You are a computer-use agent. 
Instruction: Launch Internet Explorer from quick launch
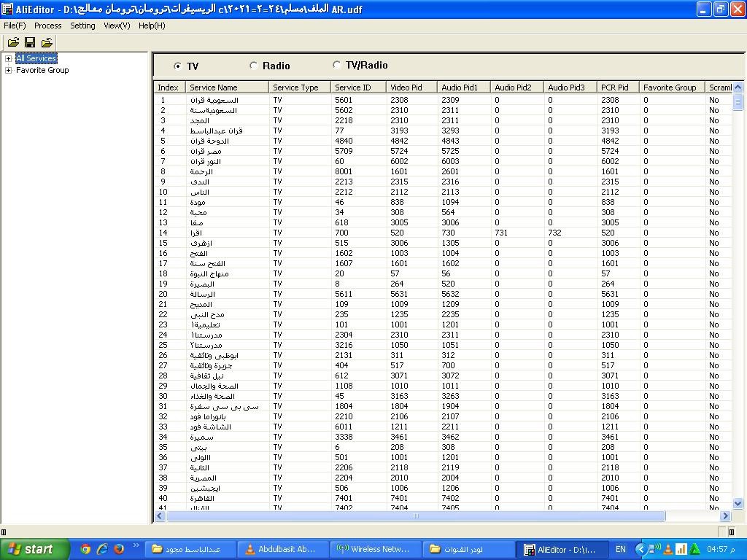(x=102, y=549)
